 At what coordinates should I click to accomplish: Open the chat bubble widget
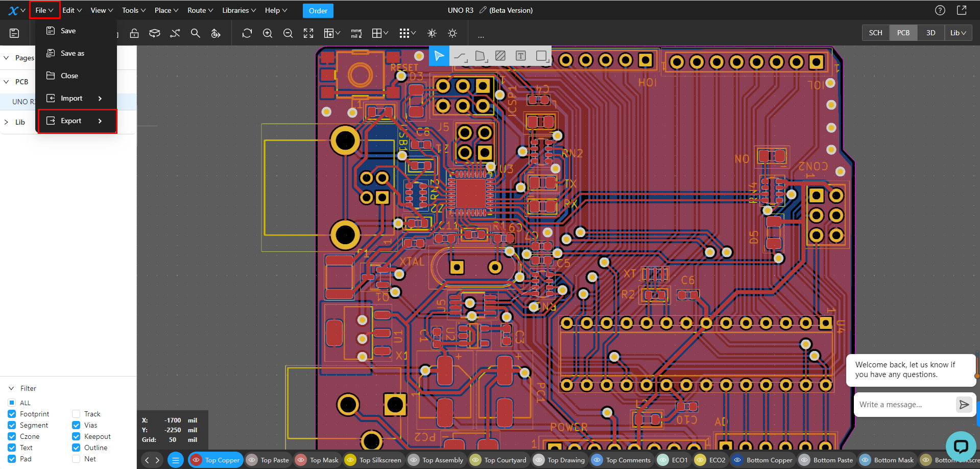pos(961,447)
